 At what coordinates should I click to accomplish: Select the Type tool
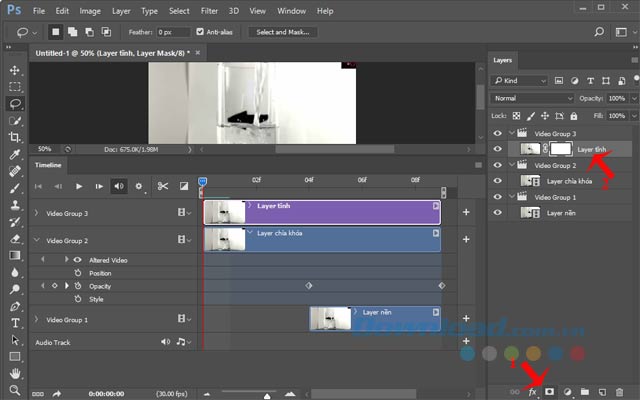[15, 323]
